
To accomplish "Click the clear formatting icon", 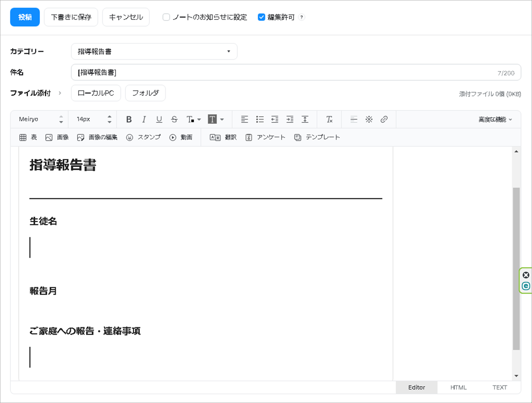I will click(x=329, y=119).
